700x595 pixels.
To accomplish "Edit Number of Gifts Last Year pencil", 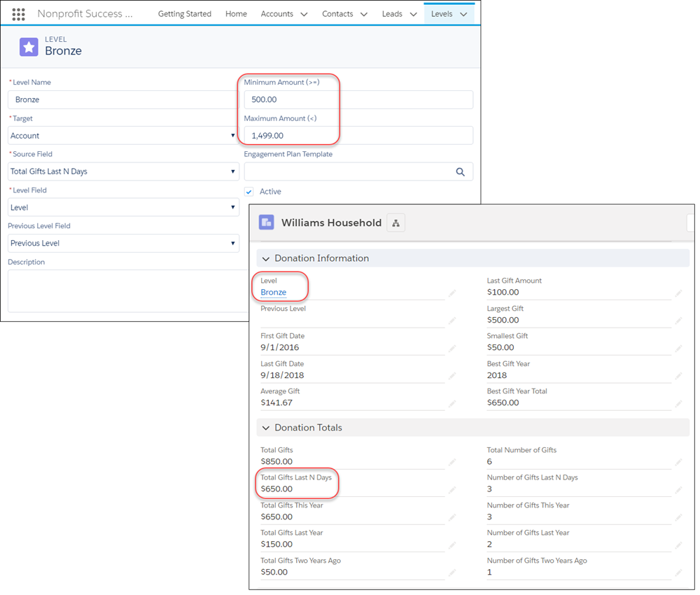I will point(678,545).
